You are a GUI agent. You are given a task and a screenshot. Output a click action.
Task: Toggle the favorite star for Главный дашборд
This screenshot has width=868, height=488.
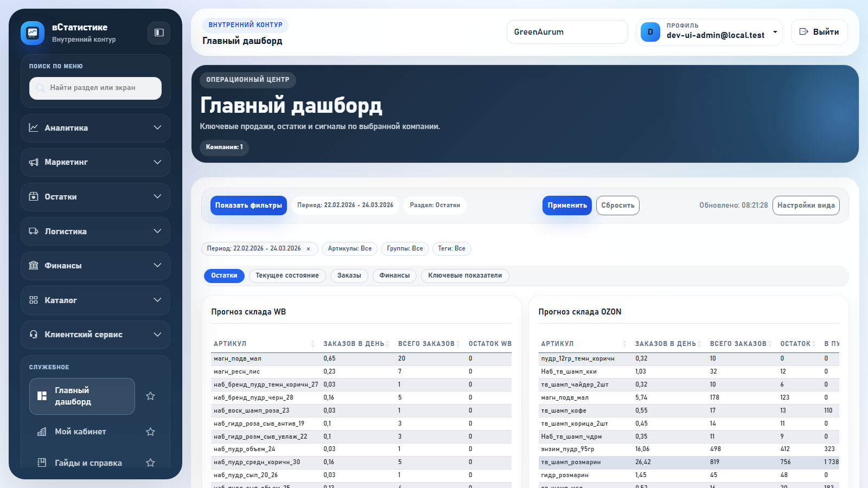tap(150, 396)
